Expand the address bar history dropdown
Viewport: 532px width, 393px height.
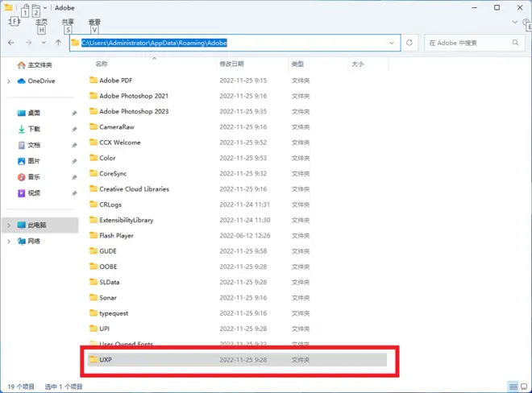click(x=392, y=43)
